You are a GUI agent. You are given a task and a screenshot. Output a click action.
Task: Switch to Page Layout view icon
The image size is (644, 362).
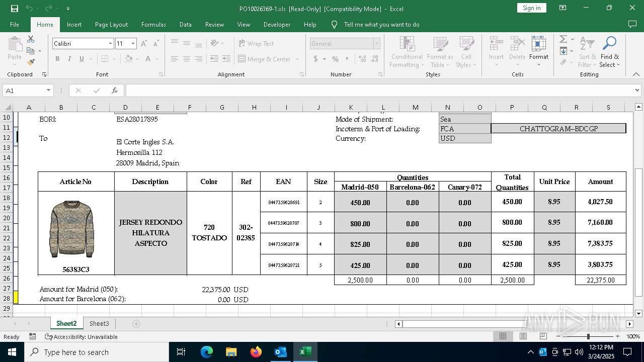point(523,336)
